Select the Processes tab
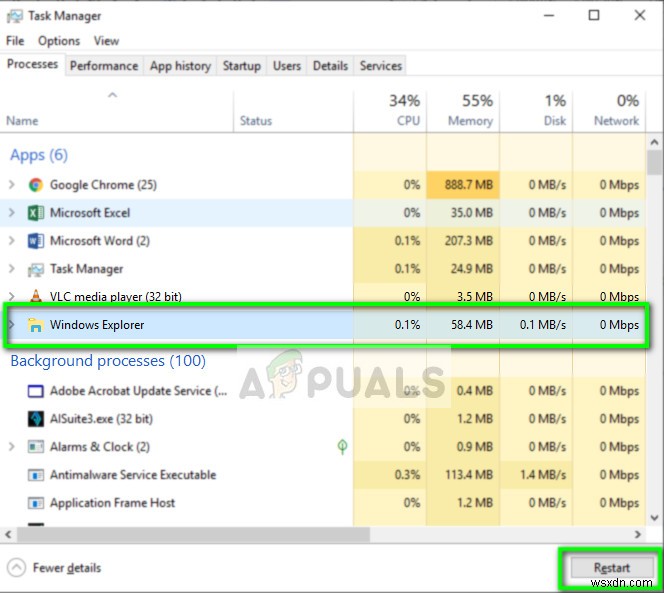Viewport: 664px width, 593px height. coord(33,64)
